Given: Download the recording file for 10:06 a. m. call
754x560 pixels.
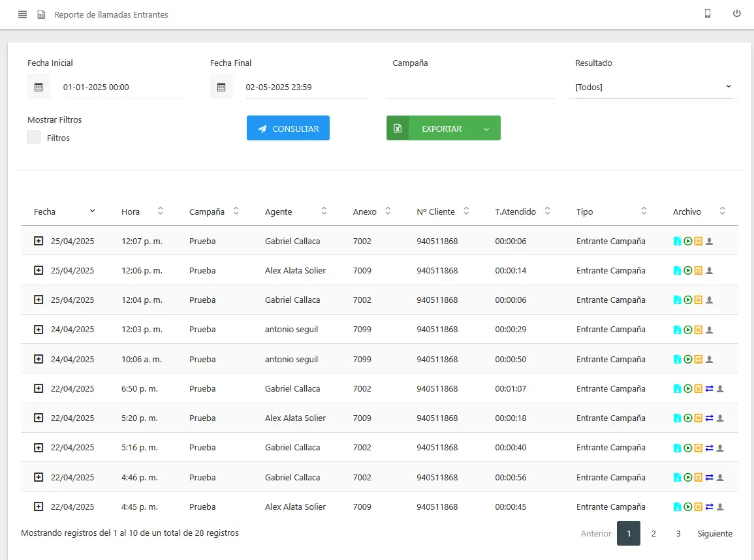Looking at the screenshot, I should [677, 359].
